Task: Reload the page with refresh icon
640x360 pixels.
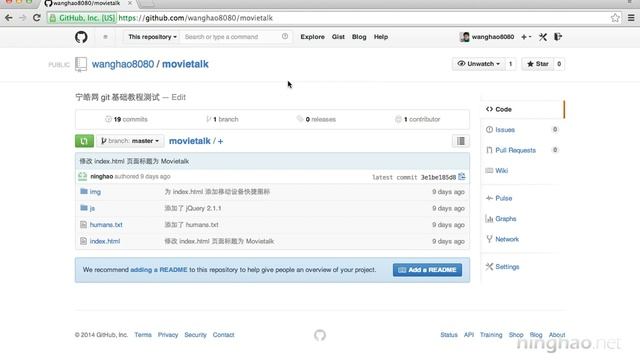Action: (x=37, y=18)
